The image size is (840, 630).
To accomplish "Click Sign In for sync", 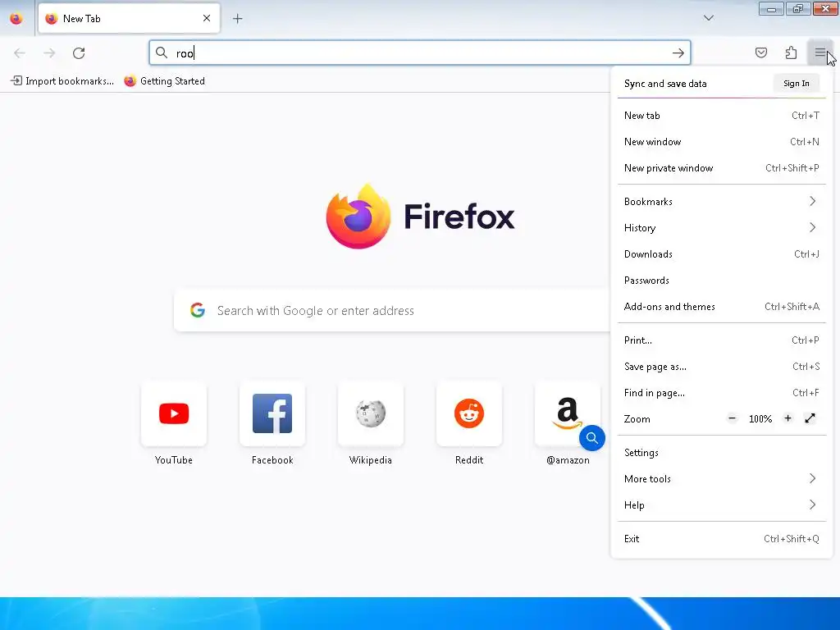I will pyautogui.click(x=796, y=84).
